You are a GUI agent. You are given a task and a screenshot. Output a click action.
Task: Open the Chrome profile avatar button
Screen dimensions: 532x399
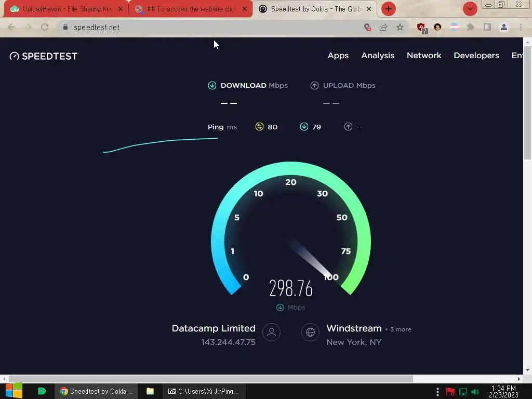click(504, 27)
